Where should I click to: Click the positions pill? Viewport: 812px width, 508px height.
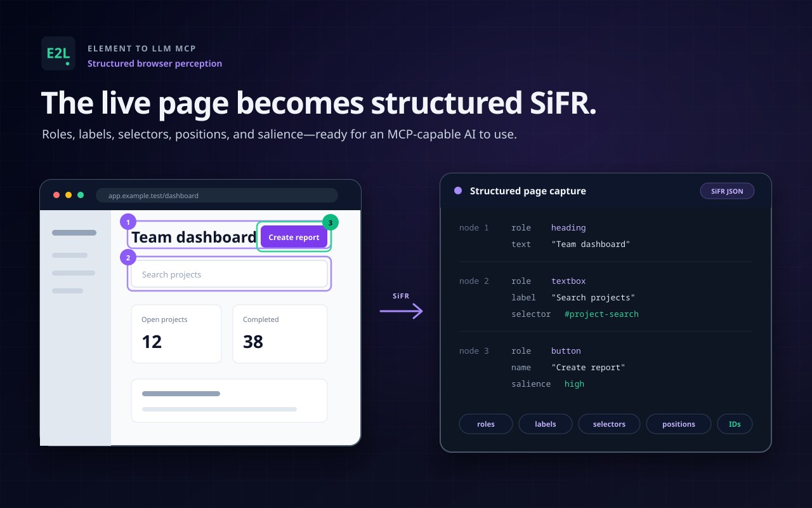click(x=679, y=424)
